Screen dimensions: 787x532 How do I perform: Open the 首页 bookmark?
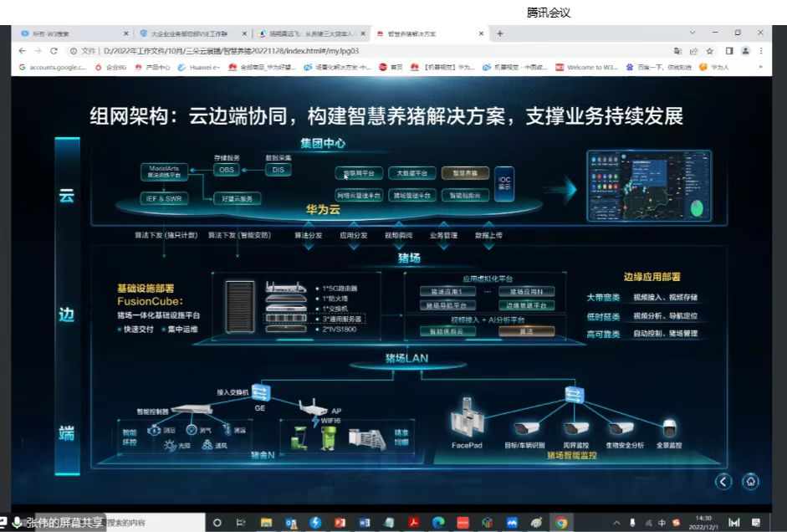tap(391, 67)
